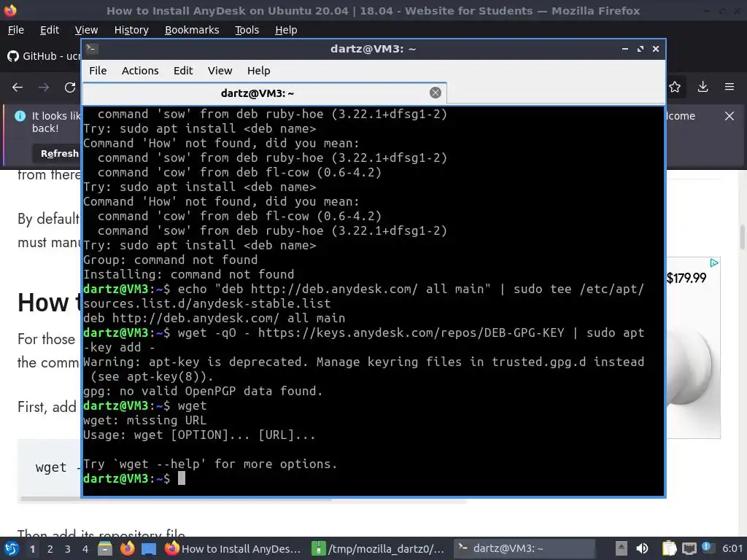
Task: Launch Firefox from taskbar quick launch
Action: [x=127, y=548]
